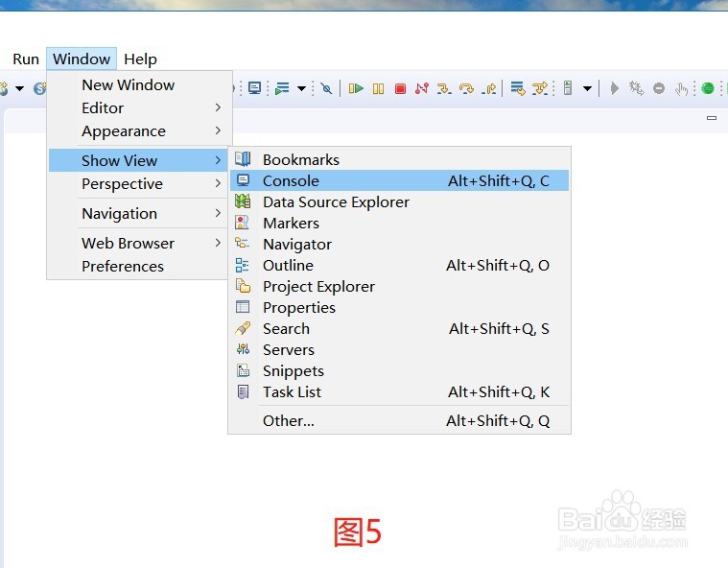Click the Use Step Filters icon
The width and height of the screenshot is (728, 568).
point(540,87)
